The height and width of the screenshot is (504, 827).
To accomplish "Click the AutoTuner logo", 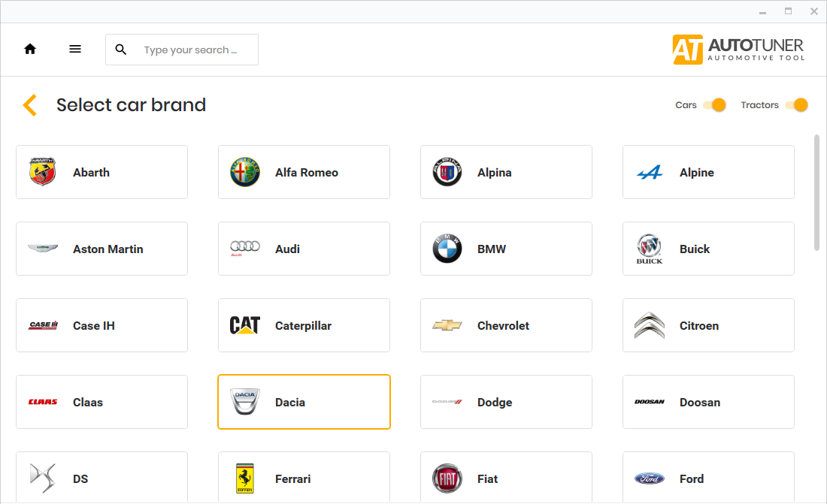I will click(x=738, y=50).
